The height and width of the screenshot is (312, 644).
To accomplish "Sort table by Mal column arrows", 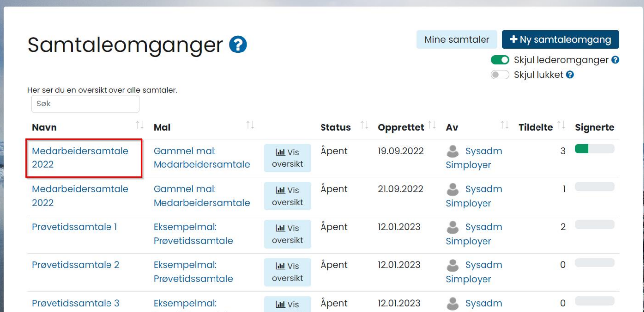I will pos(250,125).
